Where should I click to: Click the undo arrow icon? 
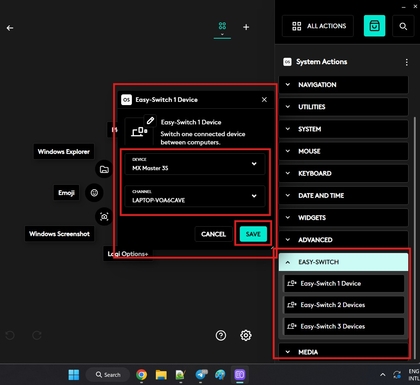coord(10,335)
